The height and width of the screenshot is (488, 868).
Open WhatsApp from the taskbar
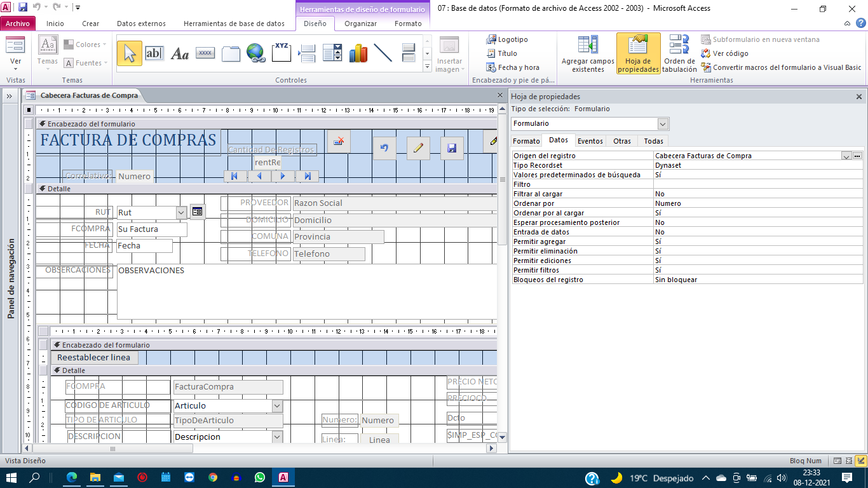[x=260, y=477]
